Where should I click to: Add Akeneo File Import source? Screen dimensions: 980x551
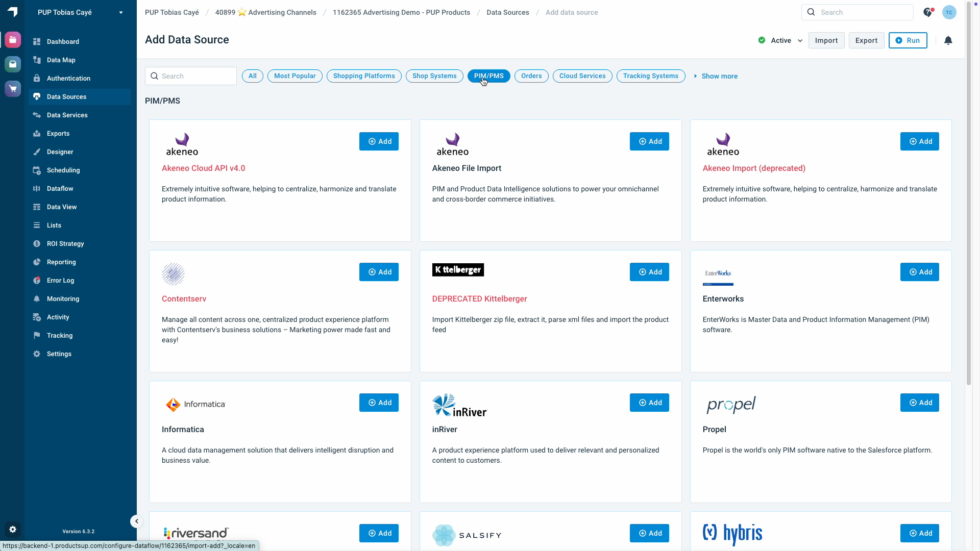649,141
